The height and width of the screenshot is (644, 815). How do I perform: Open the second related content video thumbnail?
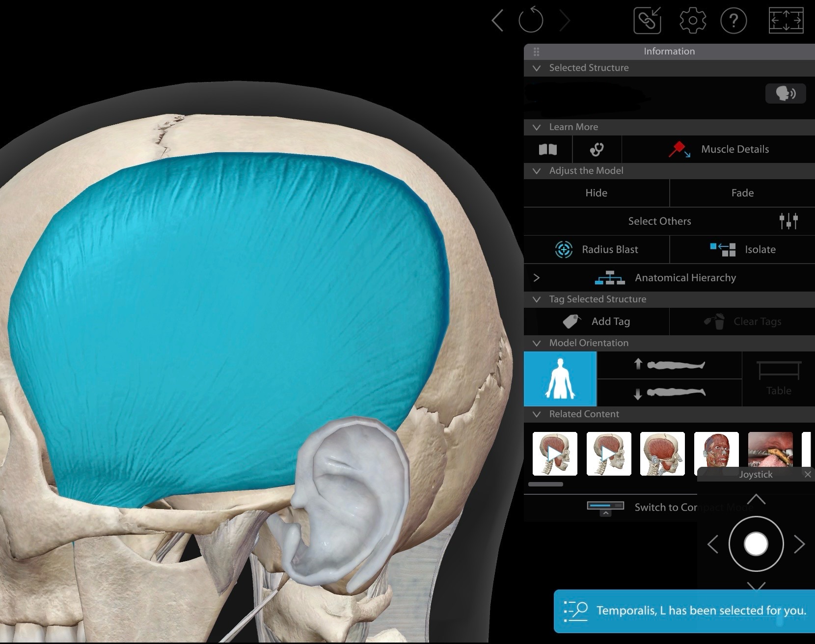coord(609,454)
